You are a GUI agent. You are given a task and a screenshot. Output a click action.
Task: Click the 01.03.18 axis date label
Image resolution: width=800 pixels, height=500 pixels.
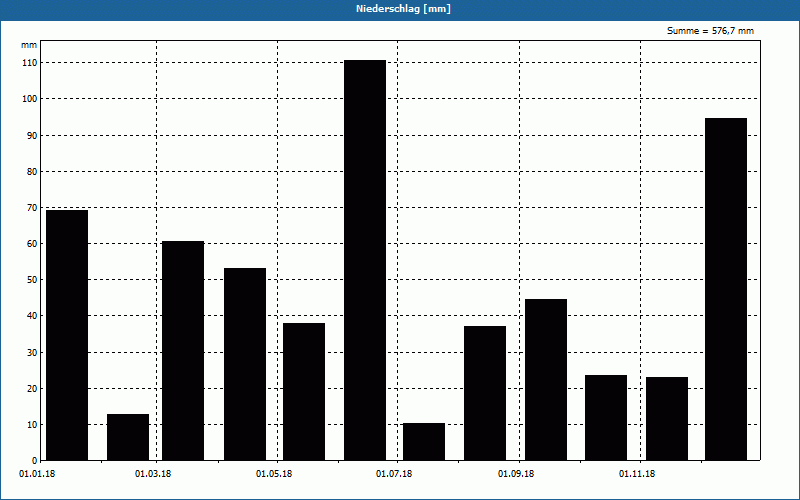click(x=153, y=474)
